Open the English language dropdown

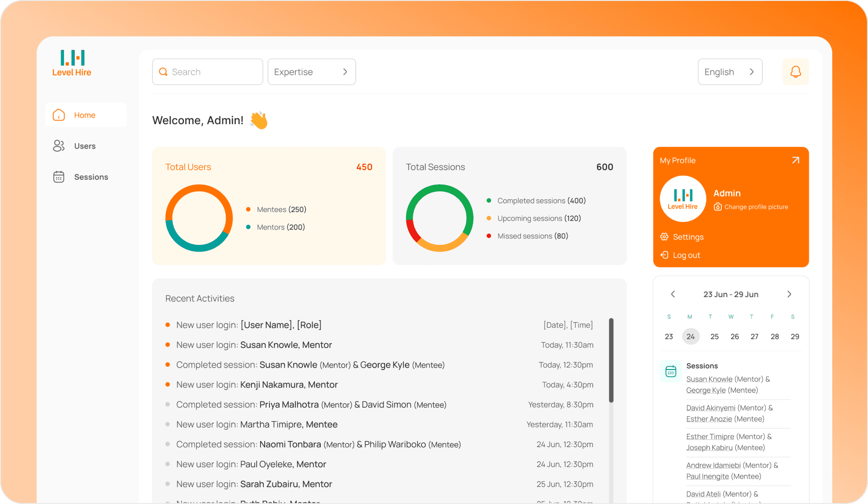point(730,72)
